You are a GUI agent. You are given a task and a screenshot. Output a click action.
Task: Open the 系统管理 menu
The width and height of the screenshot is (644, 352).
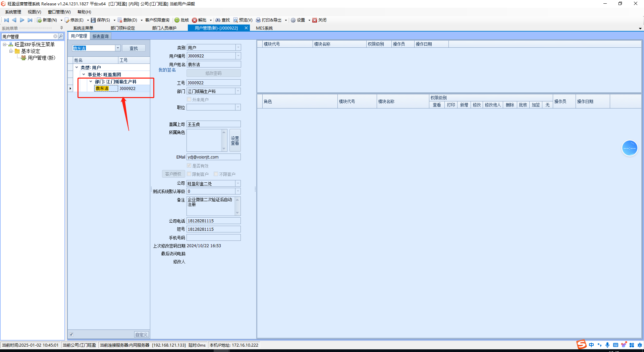click(x=13, y=12)
